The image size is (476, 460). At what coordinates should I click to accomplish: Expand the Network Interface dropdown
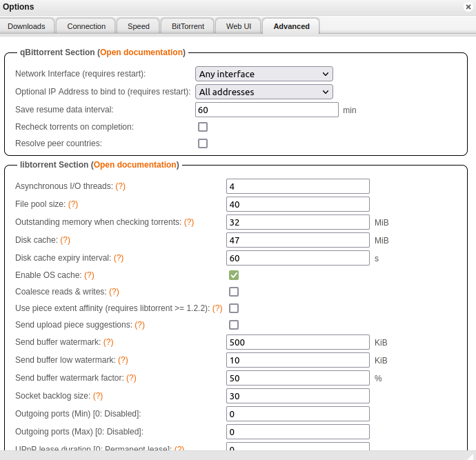264,74
